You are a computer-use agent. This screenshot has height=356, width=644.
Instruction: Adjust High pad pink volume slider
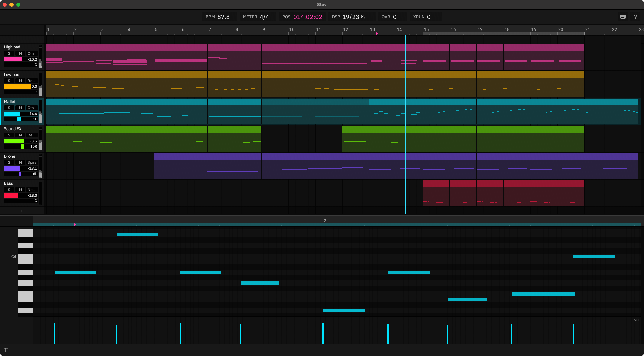pos(21,59)
